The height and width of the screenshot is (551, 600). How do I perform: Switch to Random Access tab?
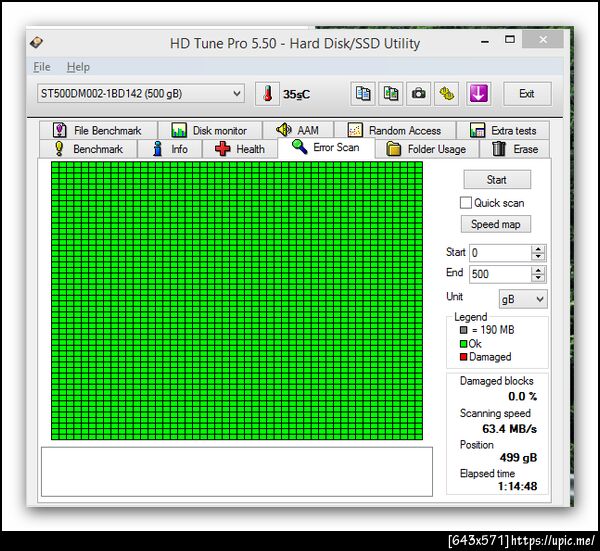(x=395, y=130)
